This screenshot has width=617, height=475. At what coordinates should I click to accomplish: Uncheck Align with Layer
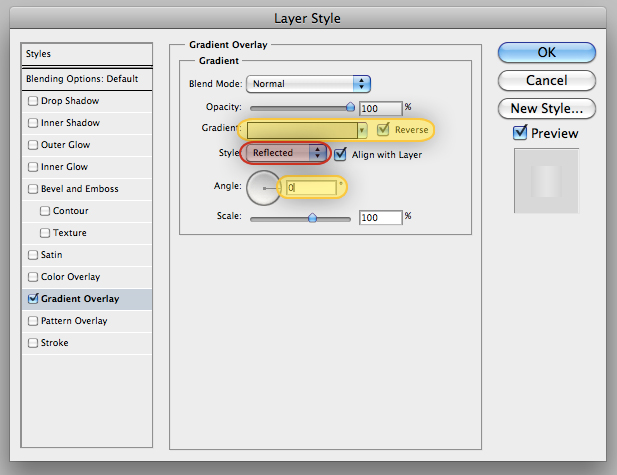tap(340, 154)
